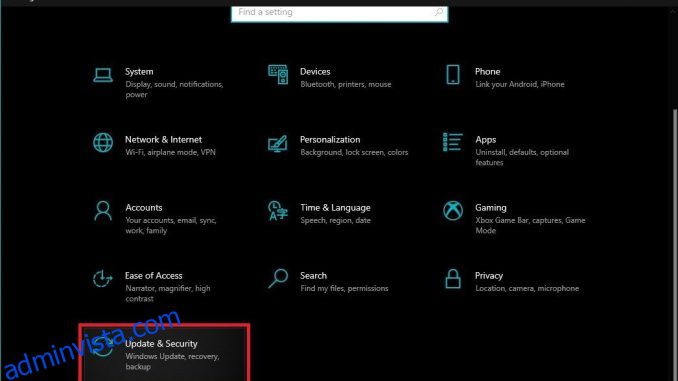Image resolution: width=678 pixels, height=381 pixels.
Task: Click 'Bluetooth, printers, mouse' description
Action: [345, 84]
